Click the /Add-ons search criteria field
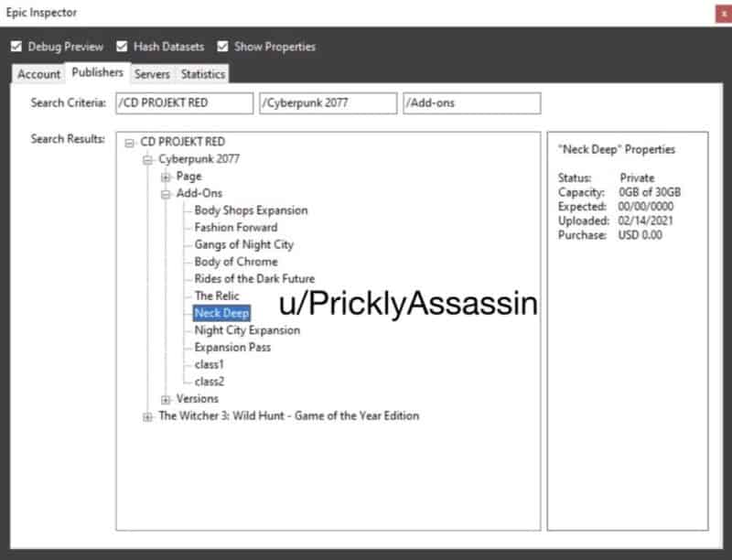Image resolution: width=732 pixels, height=560 pixels. [x=470, y=103]
